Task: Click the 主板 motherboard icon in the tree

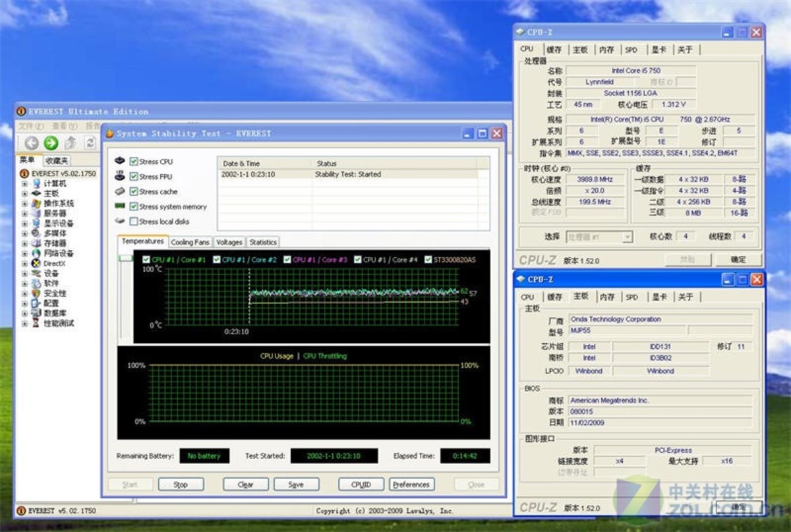Action: [x=37, y=193]
